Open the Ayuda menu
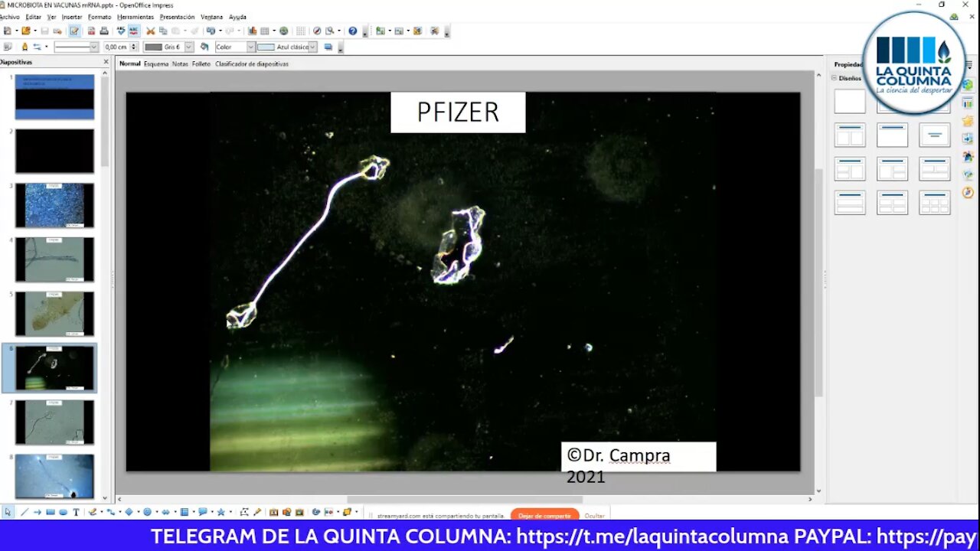The height and width of the screenshot is (551, 980). coord(237,17)
